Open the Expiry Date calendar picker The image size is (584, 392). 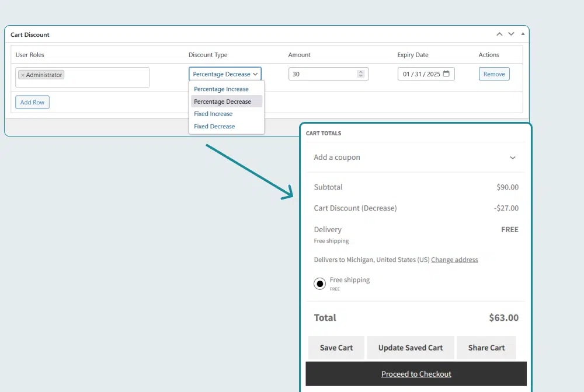coord(446,74)
